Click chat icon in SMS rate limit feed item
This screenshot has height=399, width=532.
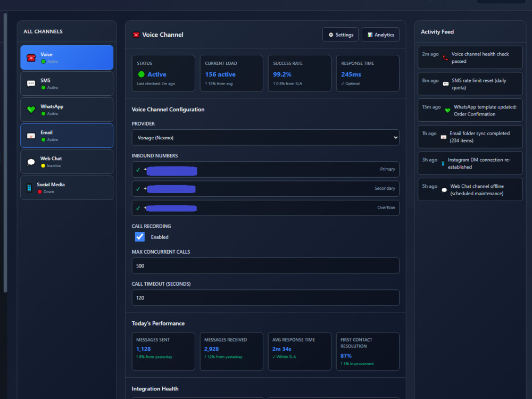tap(446, 84)
